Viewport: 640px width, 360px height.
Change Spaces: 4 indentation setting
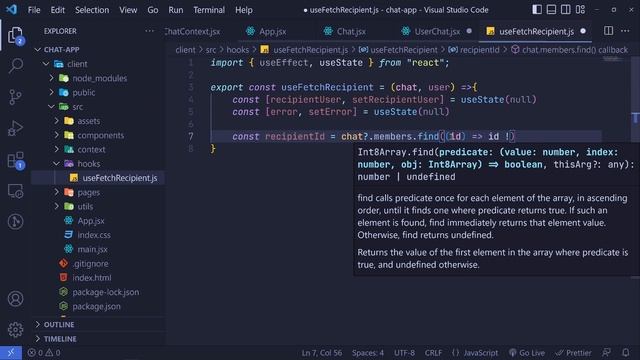(368, 353)
